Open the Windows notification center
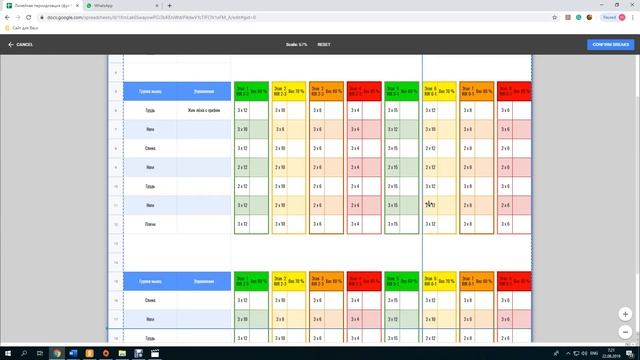 (x=630, y=353)
